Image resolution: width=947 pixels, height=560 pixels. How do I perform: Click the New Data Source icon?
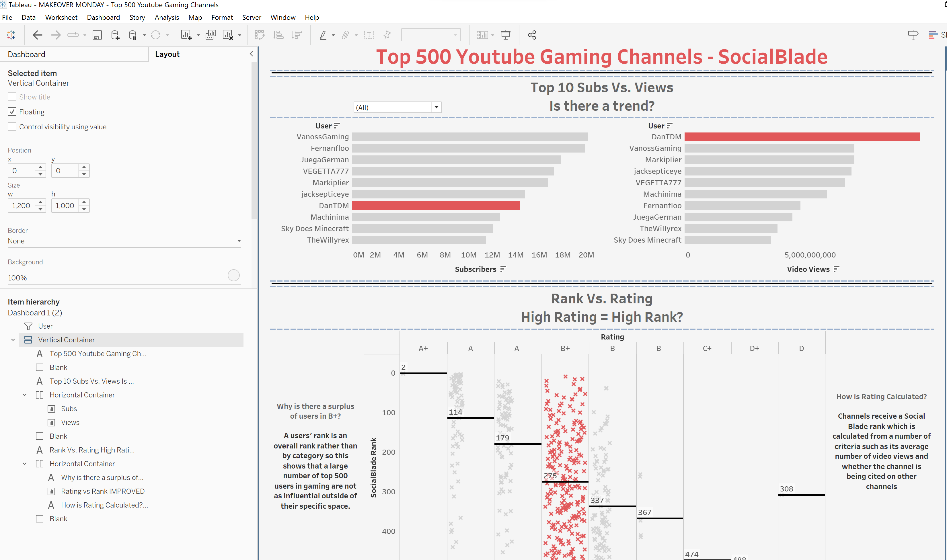pyautogui.click(x=115, y=35)
